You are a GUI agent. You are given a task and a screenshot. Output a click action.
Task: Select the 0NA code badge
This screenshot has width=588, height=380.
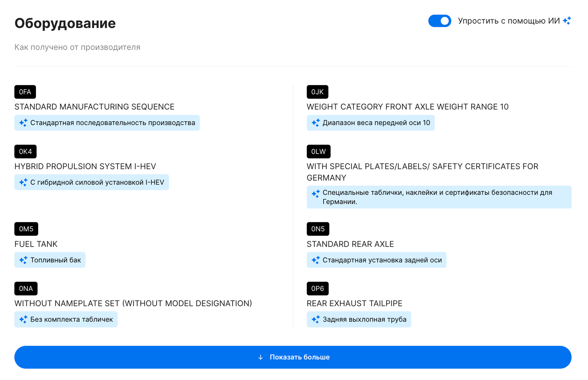tap(26, 289)
